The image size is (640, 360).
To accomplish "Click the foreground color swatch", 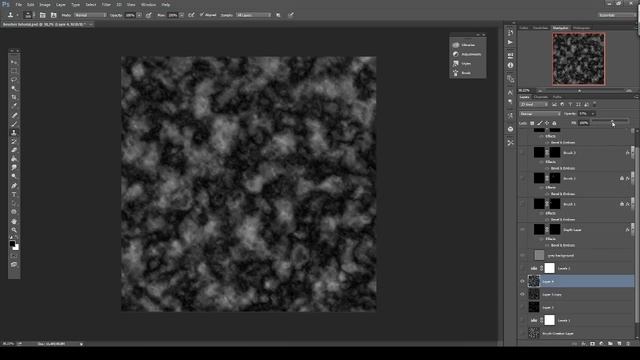I will [x=12, y=244].
